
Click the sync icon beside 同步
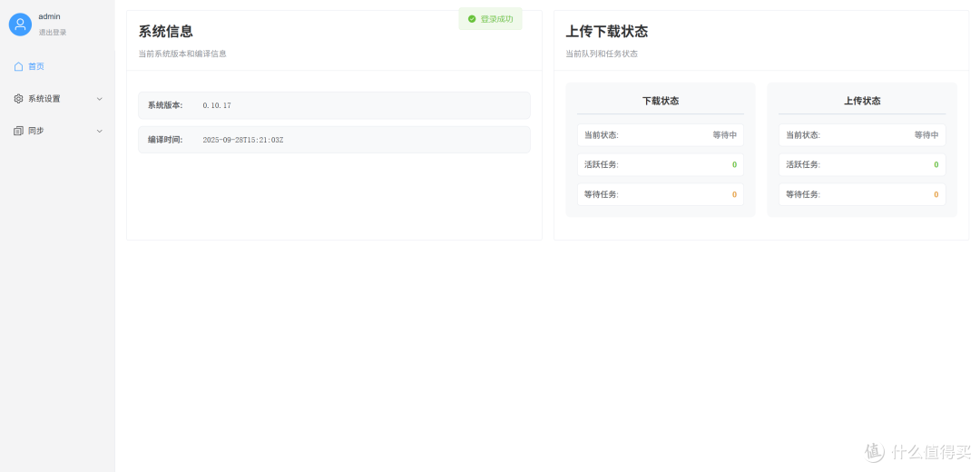pos(18,132)
